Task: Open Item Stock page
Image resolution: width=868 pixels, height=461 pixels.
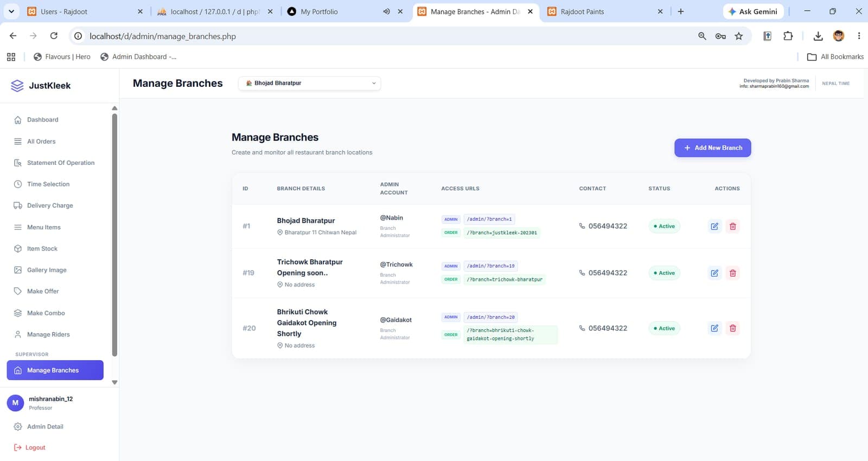Action: click(x=55, y=248)
